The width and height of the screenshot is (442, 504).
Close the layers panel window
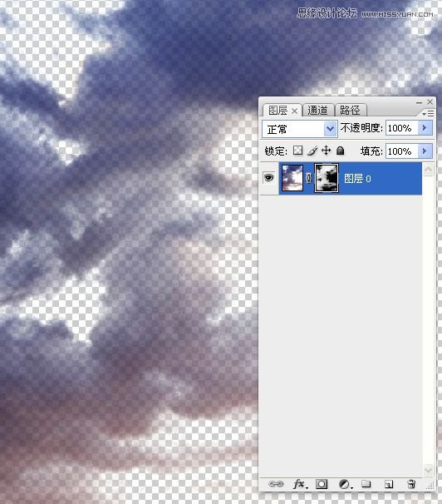[430, 102]
